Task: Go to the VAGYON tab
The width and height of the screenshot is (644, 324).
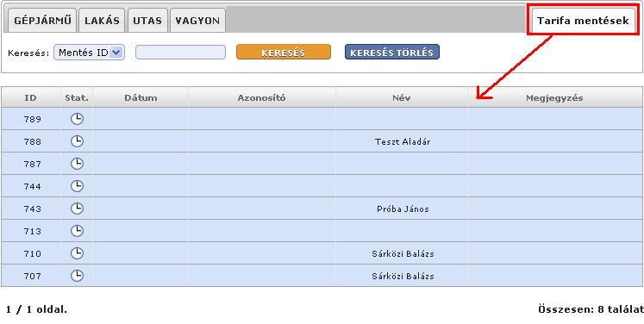Action: pyautogui.click(x=197, y=21)
